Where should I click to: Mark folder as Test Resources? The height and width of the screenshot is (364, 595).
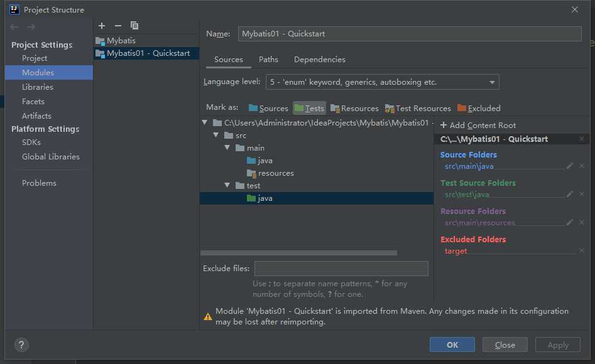coord(418,109)
